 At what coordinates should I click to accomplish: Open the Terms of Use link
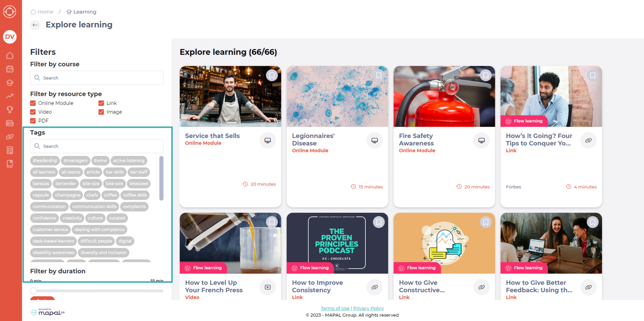point(335,308)
